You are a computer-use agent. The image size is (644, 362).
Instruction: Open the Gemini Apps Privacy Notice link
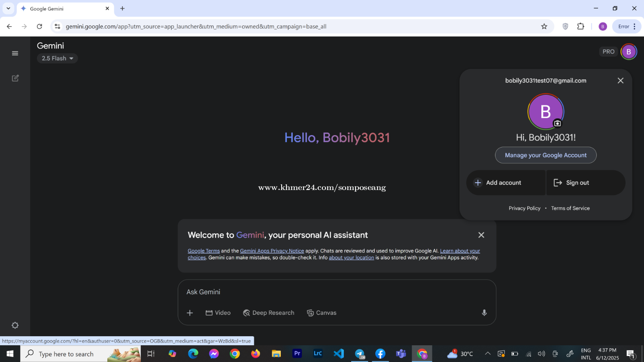[x=272, y=251]
